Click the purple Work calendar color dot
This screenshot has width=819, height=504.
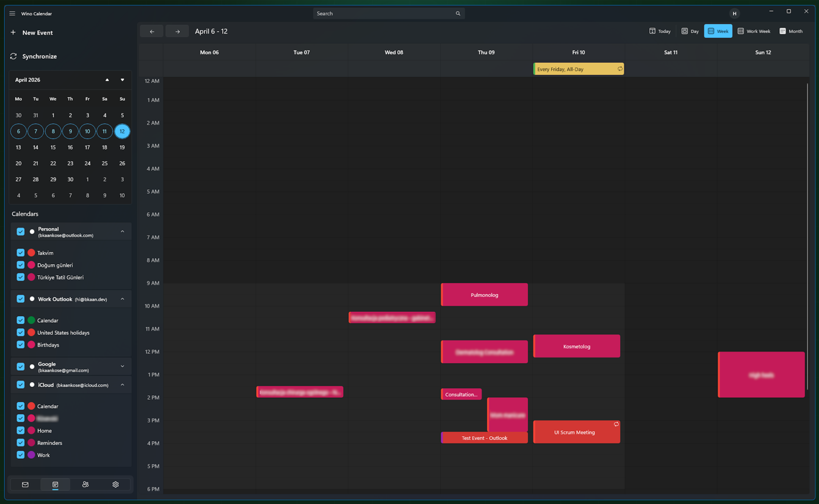(31, 455)
